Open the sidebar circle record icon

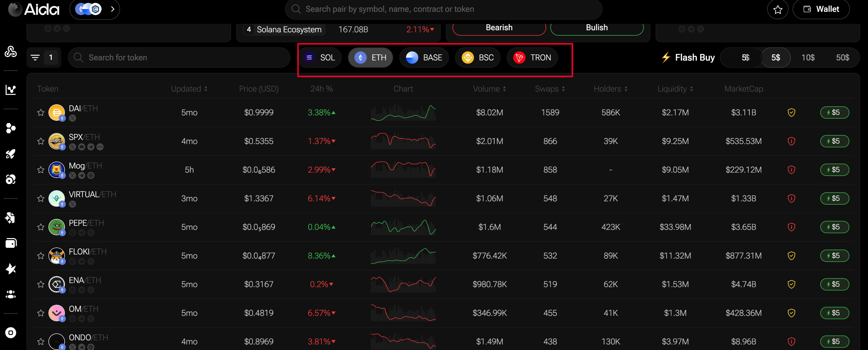click(x=11, y=333)
